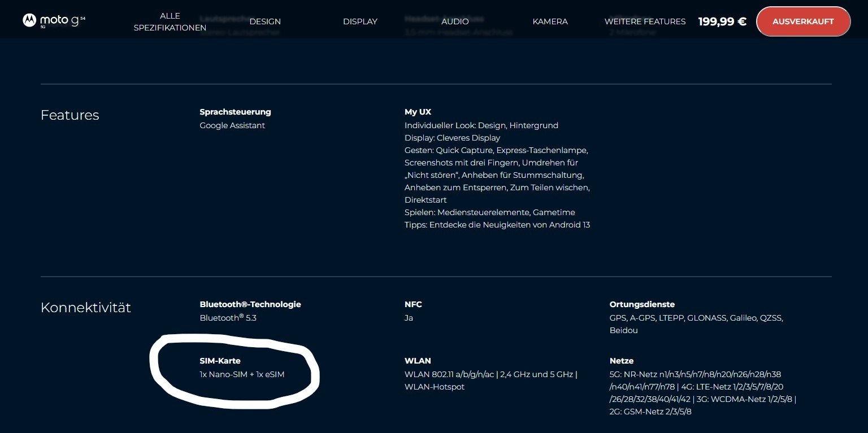Click the Konnektivität section heading
868x433 pixels.
85,308
